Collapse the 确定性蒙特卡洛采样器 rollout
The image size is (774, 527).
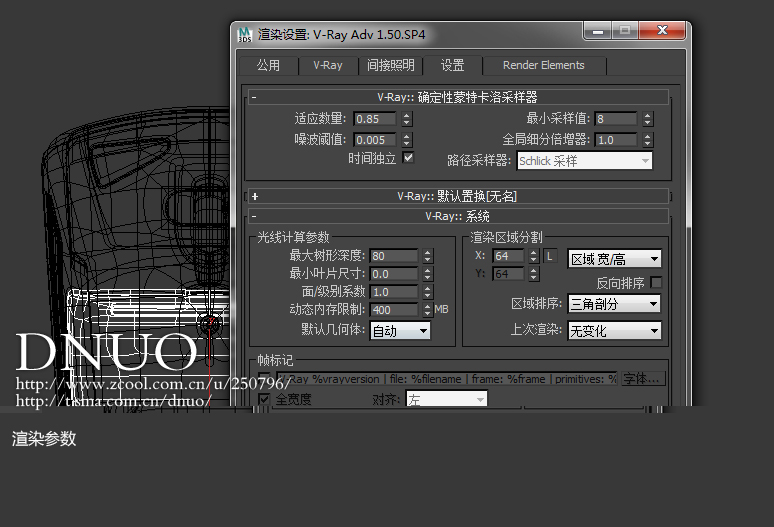(x=458, y=97)
